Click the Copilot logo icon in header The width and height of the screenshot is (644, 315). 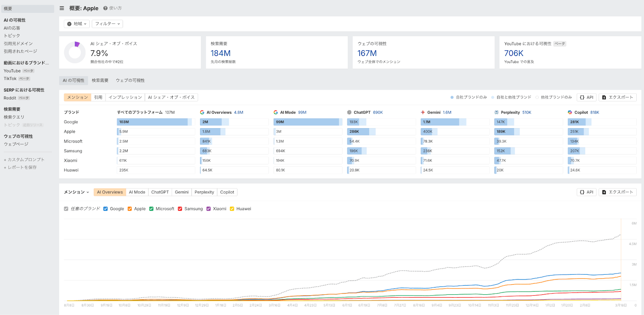pos(570,112)
